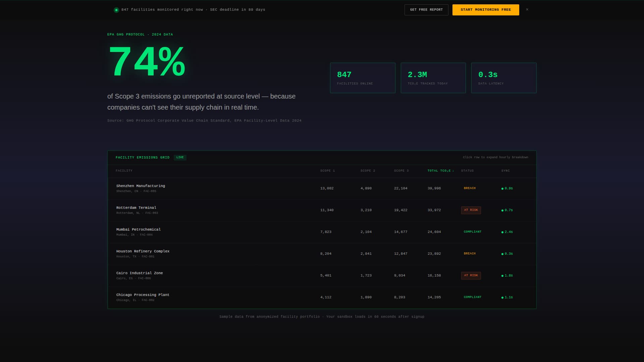This screenshot has width=644, height=362.
Task: Click the BREACH badge for Houston Refinery
Action: coord(470,254)
